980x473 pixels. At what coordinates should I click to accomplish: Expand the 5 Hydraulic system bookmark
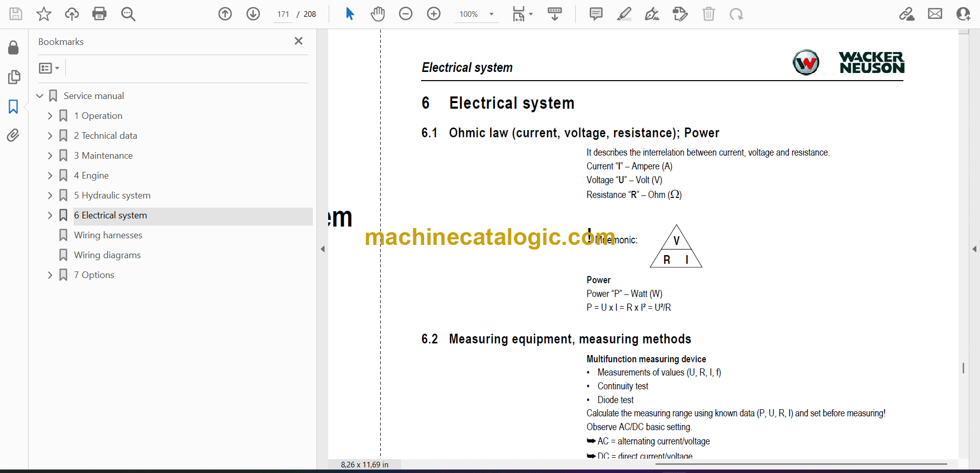pos(50,195)
